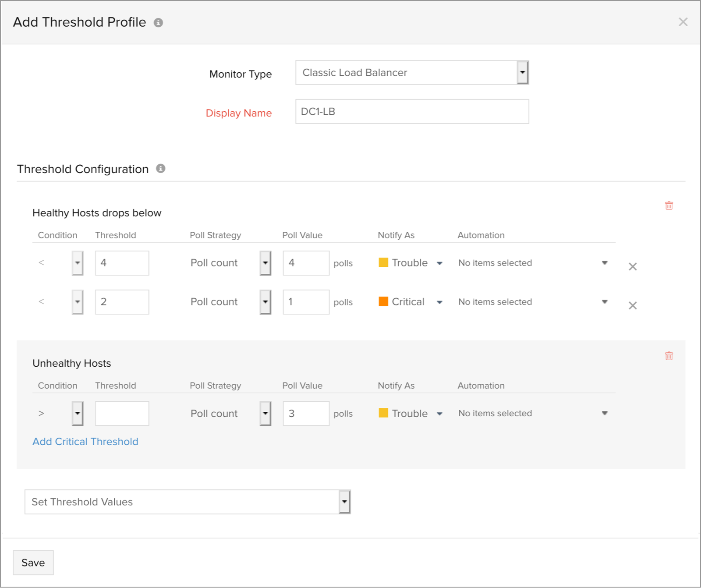Close the Add Threshold Profile dialog
701x588 pixels.
pyautogui.click(x=683, y=22)
